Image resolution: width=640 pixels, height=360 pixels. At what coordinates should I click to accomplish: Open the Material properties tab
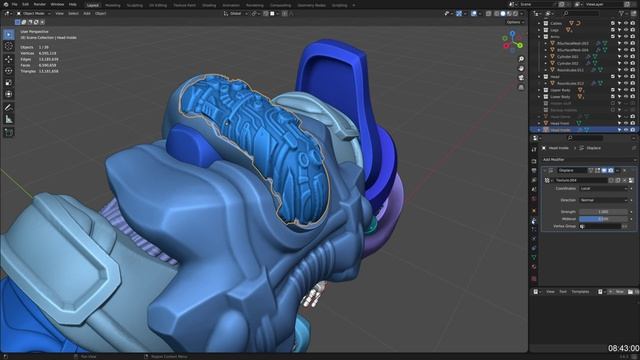tap(534, 267)
